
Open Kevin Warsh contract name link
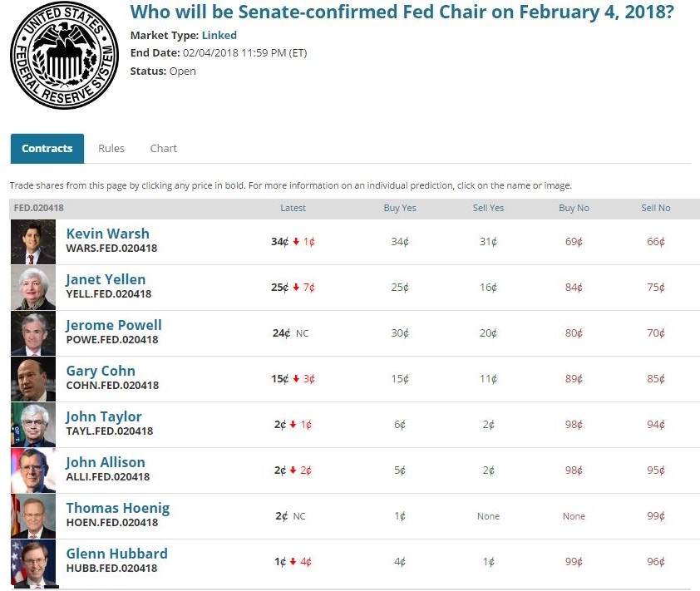(x=108, y=234)
